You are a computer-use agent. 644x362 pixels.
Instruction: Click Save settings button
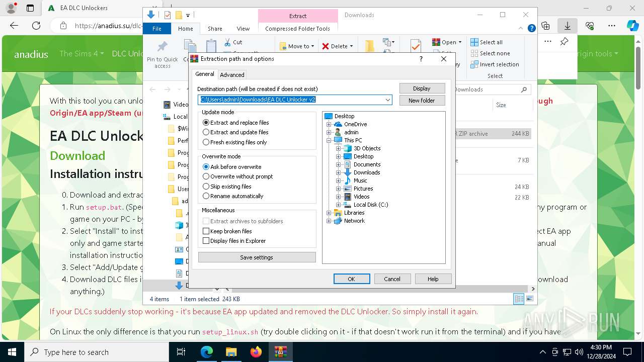click(257, 257)
